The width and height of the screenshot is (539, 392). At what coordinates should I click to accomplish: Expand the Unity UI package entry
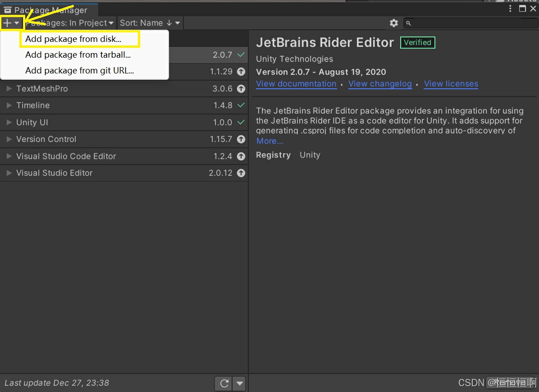click(x=9, y=122)
